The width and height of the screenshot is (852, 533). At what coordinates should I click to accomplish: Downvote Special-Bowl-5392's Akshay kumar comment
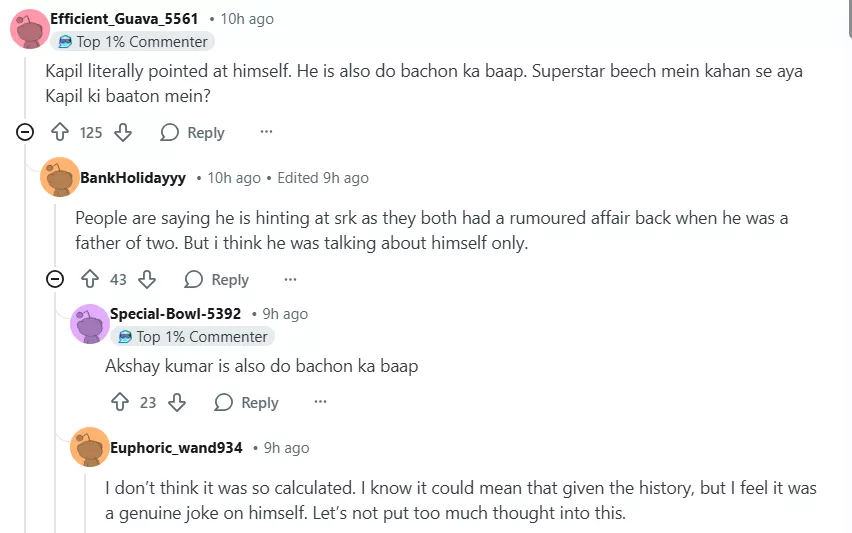(x=177, y=402)
